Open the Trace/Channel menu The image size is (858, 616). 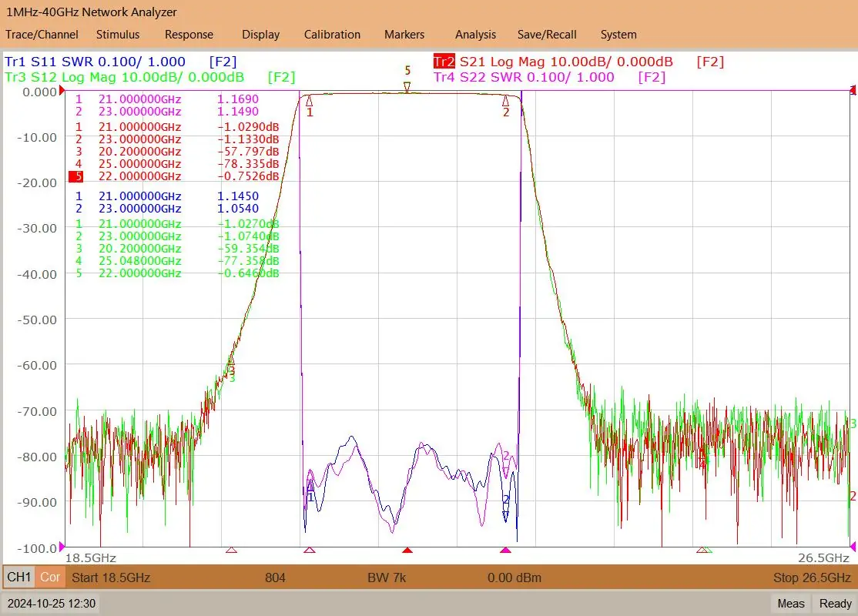(42, 35)
